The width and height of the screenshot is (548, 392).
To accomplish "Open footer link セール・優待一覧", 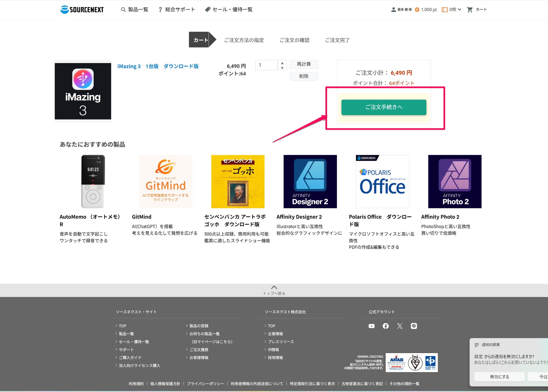I will (x=134, y=342).
